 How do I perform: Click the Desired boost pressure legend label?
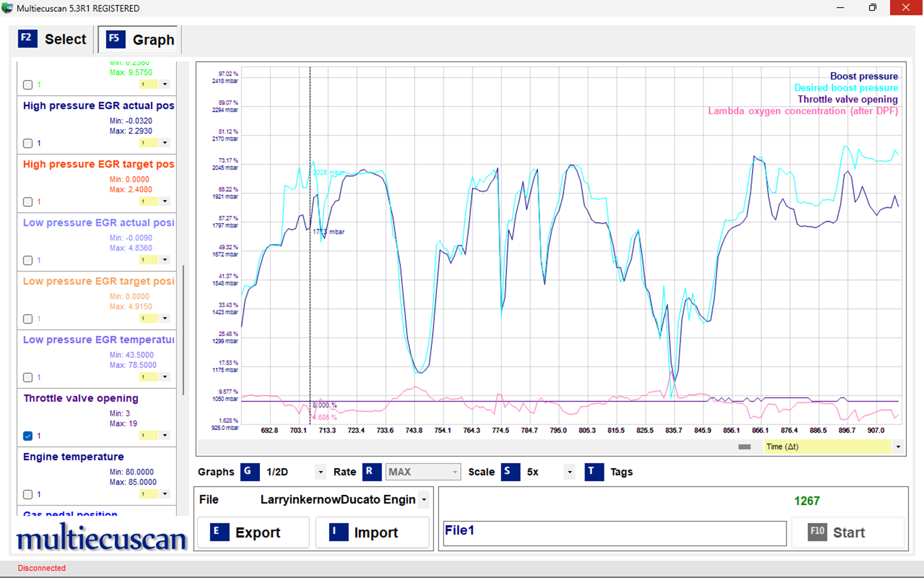(x=846, y=88)
